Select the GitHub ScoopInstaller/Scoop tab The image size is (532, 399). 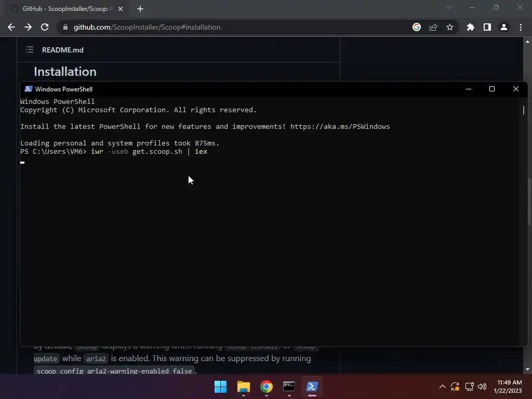pyautogui.click(x=66, y=9)
